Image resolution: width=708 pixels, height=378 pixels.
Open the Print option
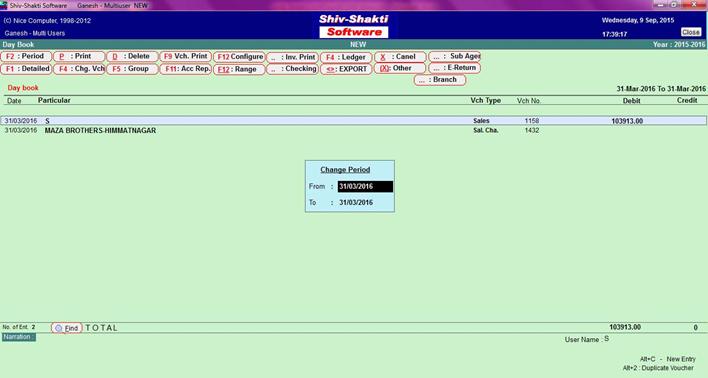click(79, 56)
